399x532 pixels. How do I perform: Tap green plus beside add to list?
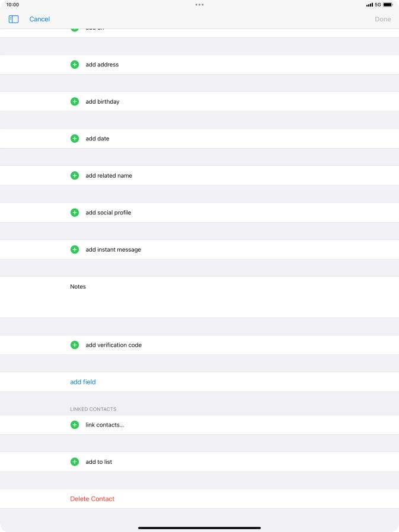click(x=75, y=462)
